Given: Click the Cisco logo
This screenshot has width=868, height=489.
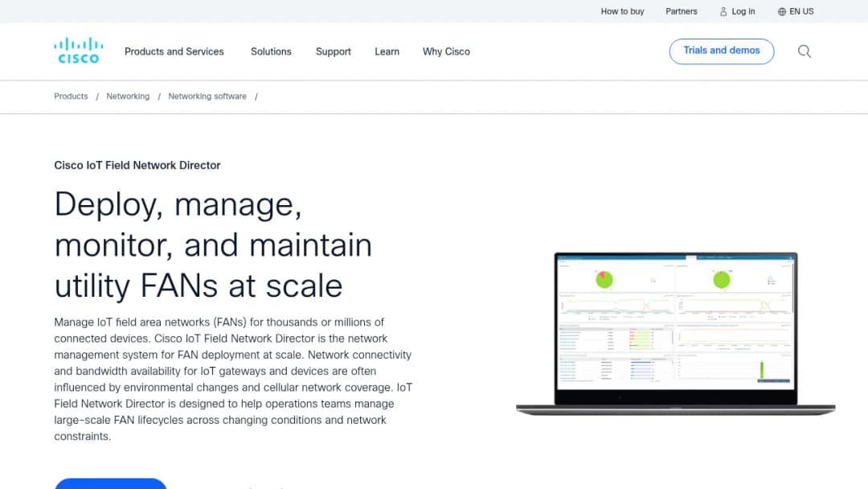Looking at the screenshot, I should coord(79,51).
